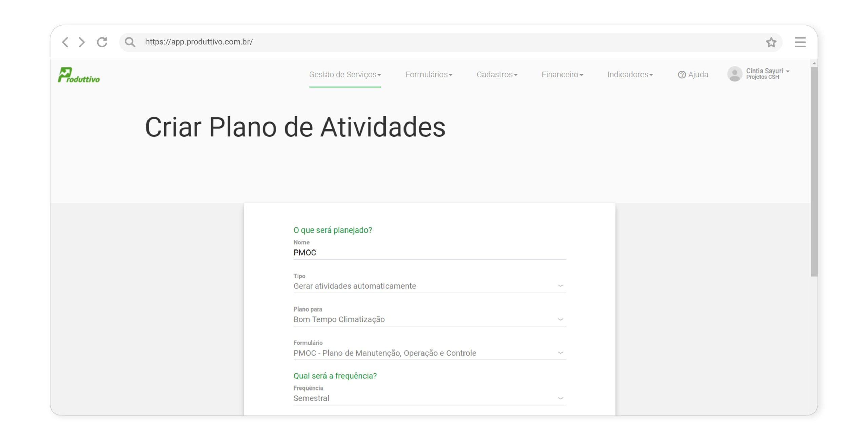Open the user avatar profile icon
868x440 pixels.
[x=734, y=74]
